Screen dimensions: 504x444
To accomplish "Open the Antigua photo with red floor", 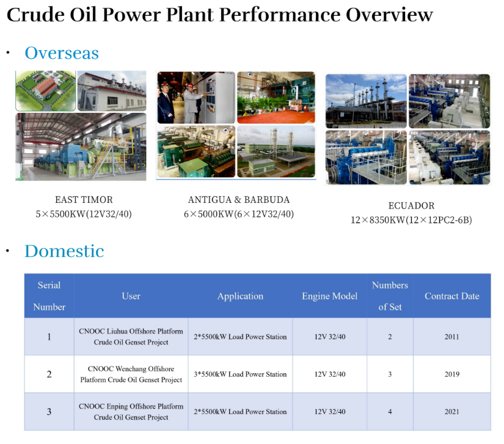I will pos(276,97).
